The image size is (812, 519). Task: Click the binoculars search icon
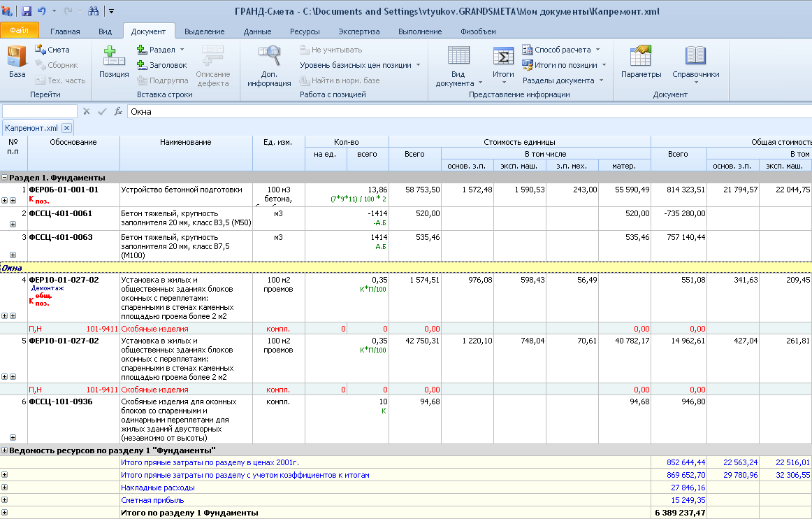[x=93, y=11]
